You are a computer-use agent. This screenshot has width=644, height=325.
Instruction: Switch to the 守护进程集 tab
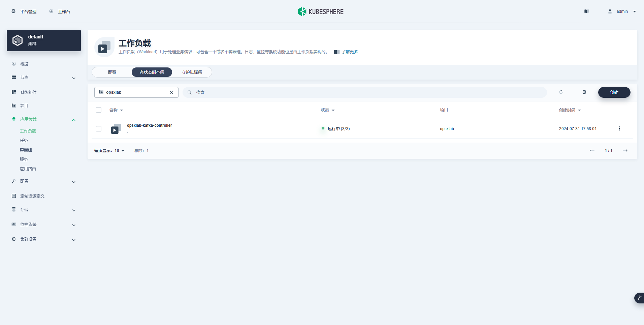[x=192, y=72]
